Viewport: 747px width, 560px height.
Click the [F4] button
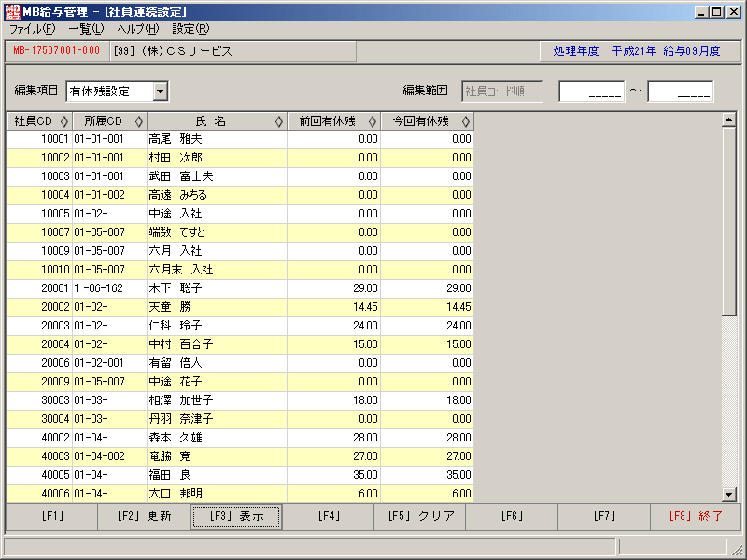[x=329, y=517]
